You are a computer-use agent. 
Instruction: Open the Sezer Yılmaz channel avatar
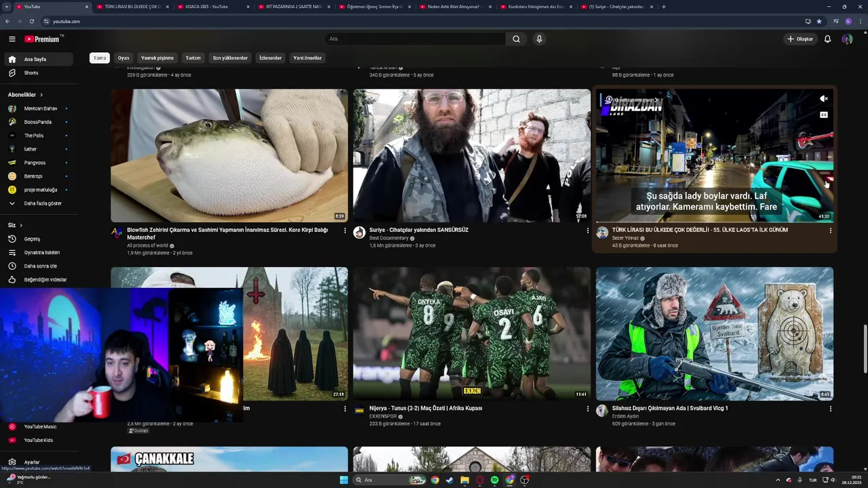(x=602, y=232)
